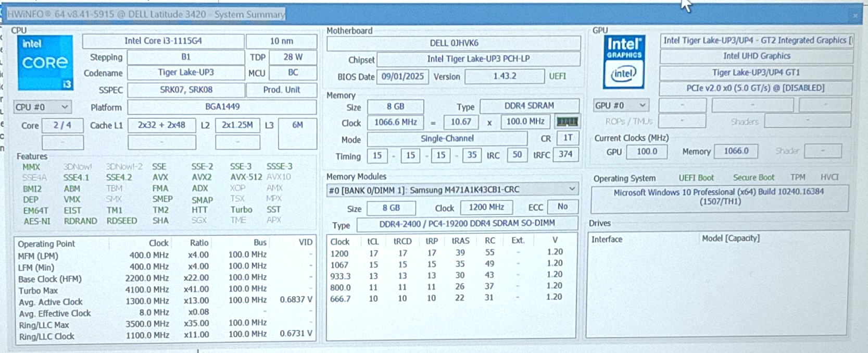Click Cache L1 value 2x32 + 2x48
Viewport: 868px width, 353px height.
[x=161, y=125]
